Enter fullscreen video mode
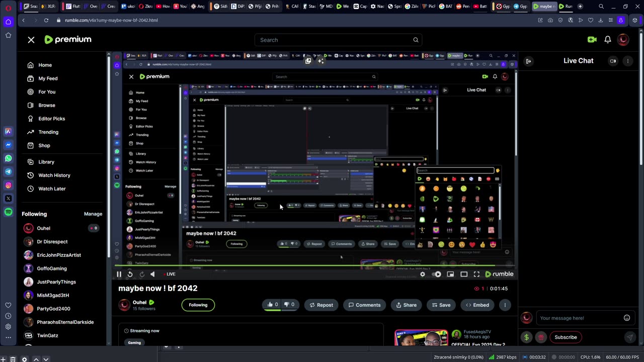The width and height of the screenshot is (644, 362). pyautogui.click(x=476, y=274)
